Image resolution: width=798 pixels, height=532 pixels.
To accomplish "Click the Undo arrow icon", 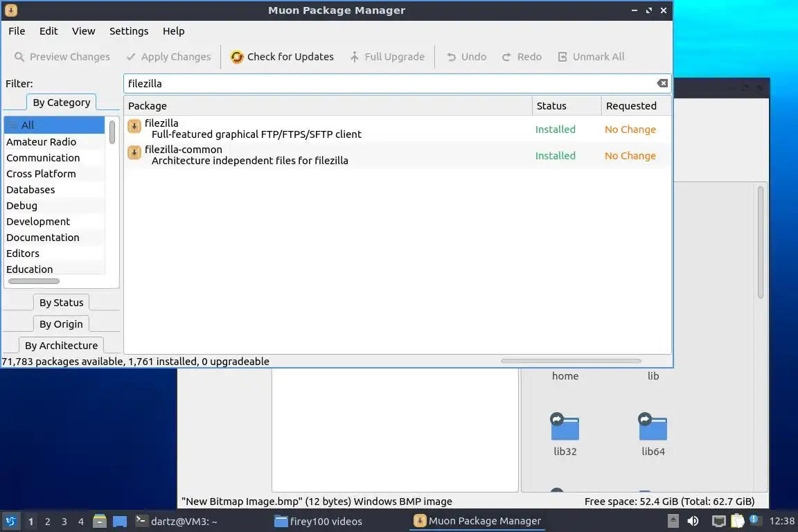I will click(452, 57).
